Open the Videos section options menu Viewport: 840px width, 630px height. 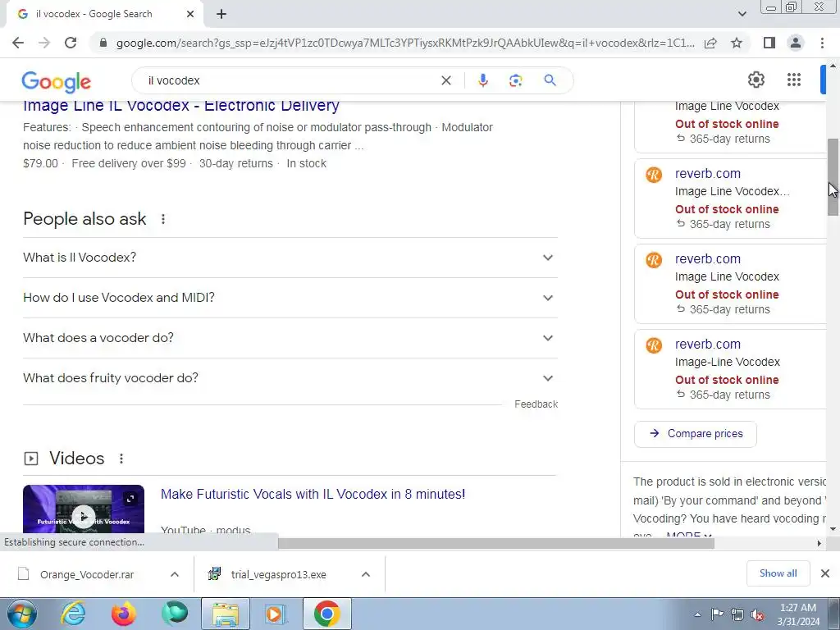pos(121,459)
